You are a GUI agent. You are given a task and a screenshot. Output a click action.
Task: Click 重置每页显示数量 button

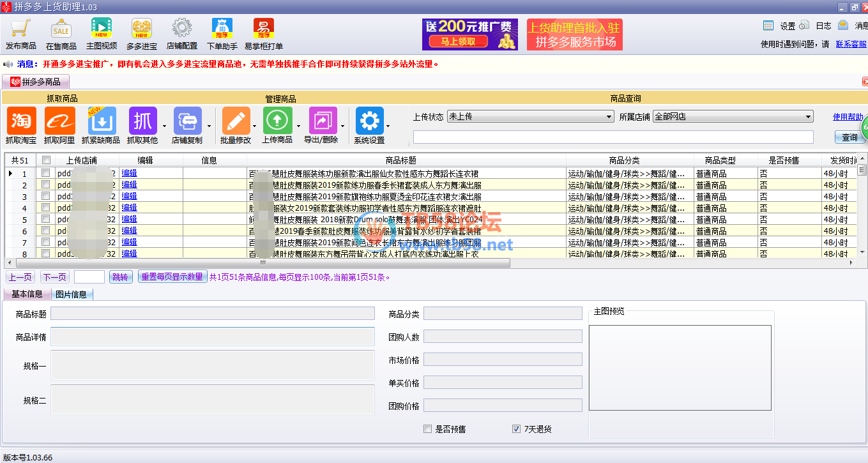click(x=172, y=277)
